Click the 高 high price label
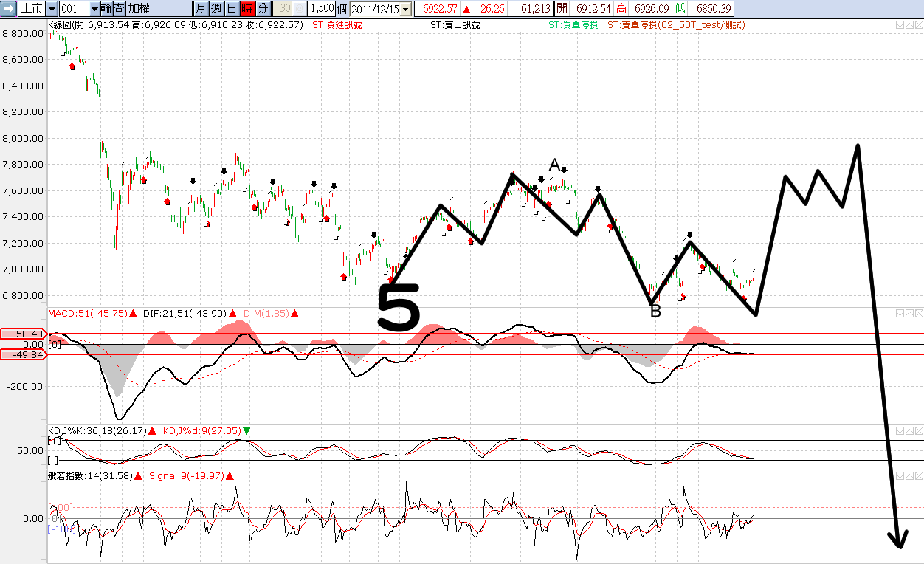Screen dimensions: 924x564 [621, 9]
